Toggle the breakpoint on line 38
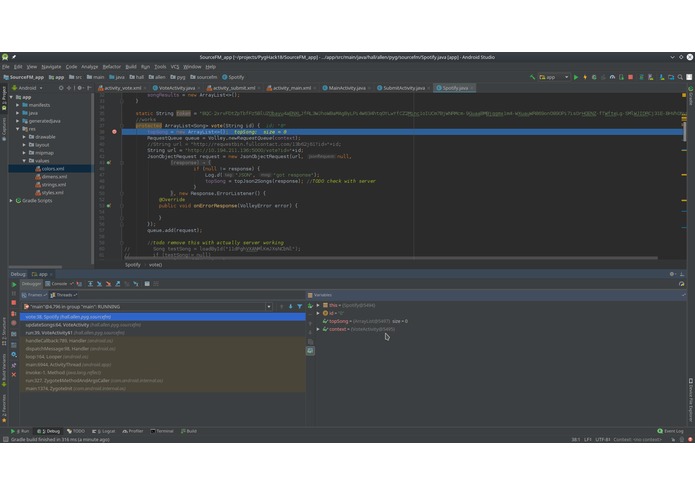This screenshot has height=494, width=695. pos(114,132)
